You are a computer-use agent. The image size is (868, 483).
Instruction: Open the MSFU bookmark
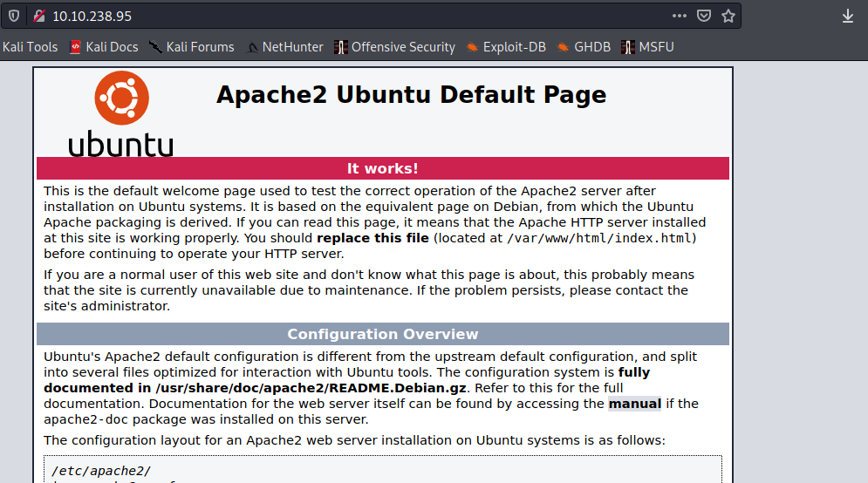click(x=647, y=47)
